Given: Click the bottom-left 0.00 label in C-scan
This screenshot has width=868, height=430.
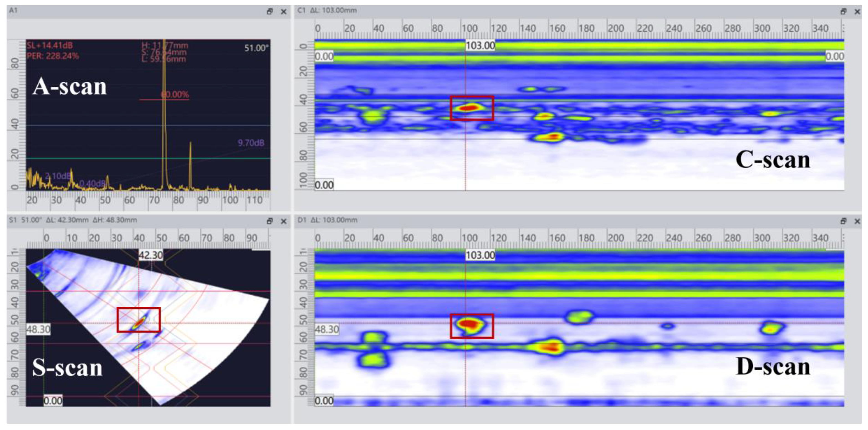Looking at the screenshot, I should click(324, 185).
